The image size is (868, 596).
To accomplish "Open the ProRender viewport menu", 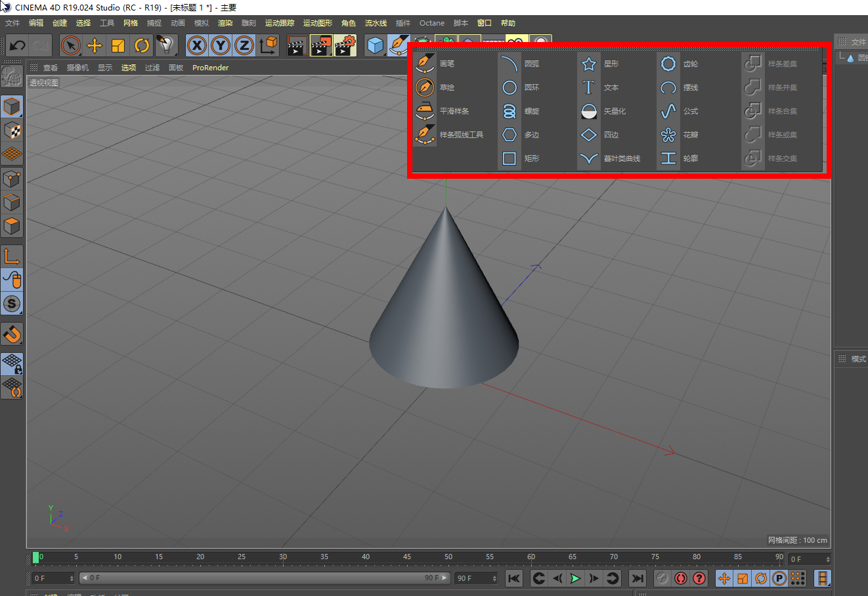I will coord(210,68).
